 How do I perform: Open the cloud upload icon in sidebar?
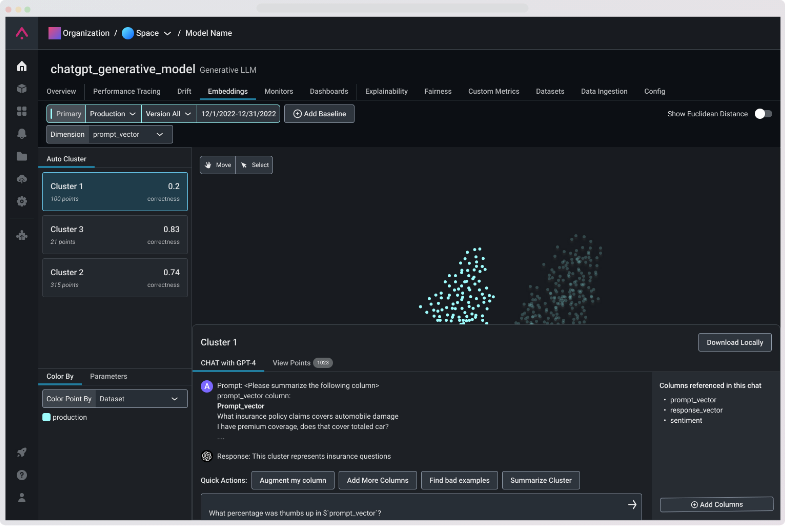click(x=22, y=179)
